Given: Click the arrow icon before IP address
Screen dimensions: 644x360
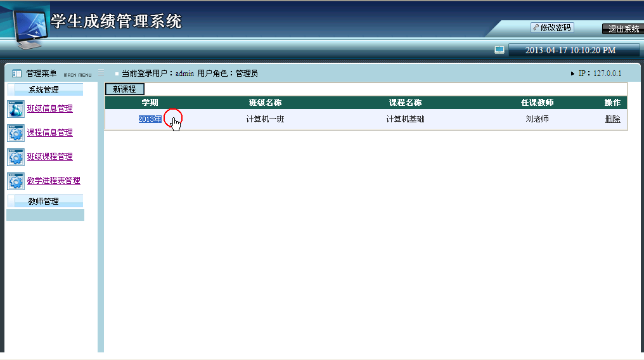Looking at the screenshot, I should tap(572, 74).
